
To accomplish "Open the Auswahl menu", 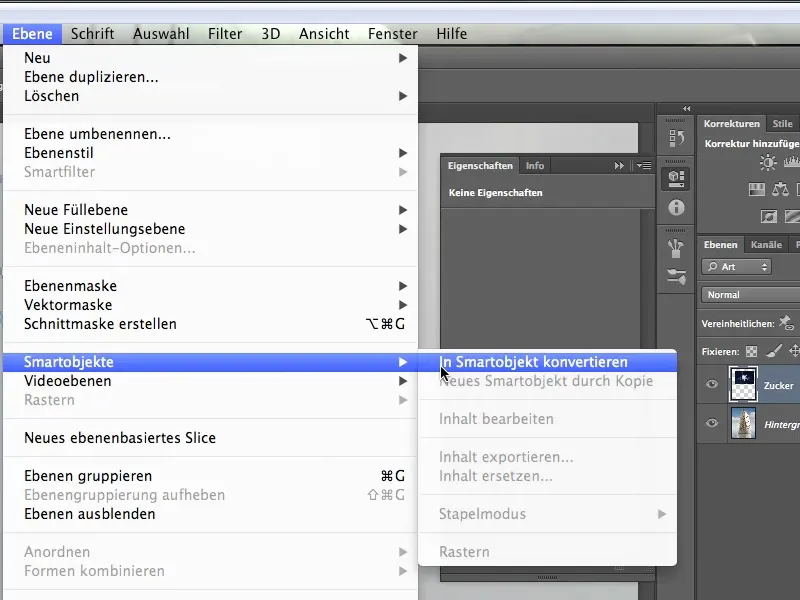I will click(161, 34).
